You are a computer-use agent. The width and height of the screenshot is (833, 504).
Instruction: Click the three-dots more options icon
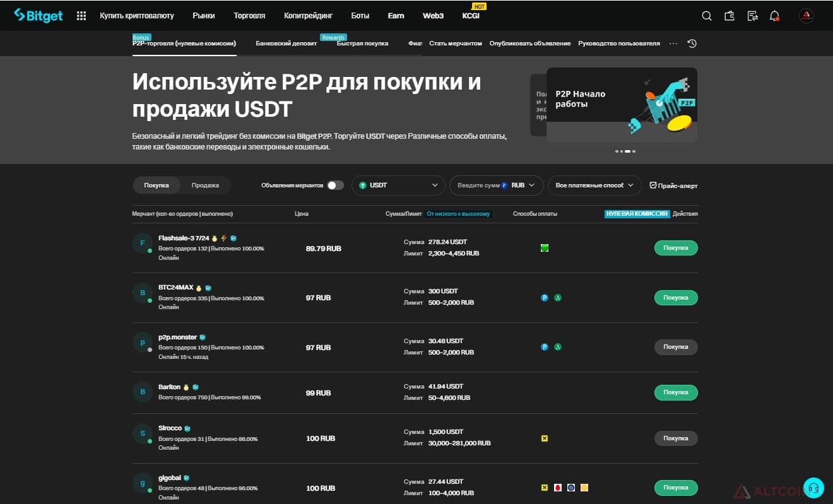[x=673, y=44]
